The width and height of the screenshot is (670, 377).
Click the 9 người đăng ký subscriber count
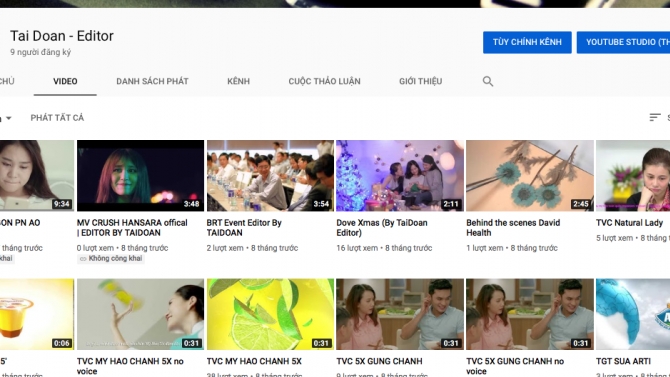pyautogui.click(x=41, y=52)
